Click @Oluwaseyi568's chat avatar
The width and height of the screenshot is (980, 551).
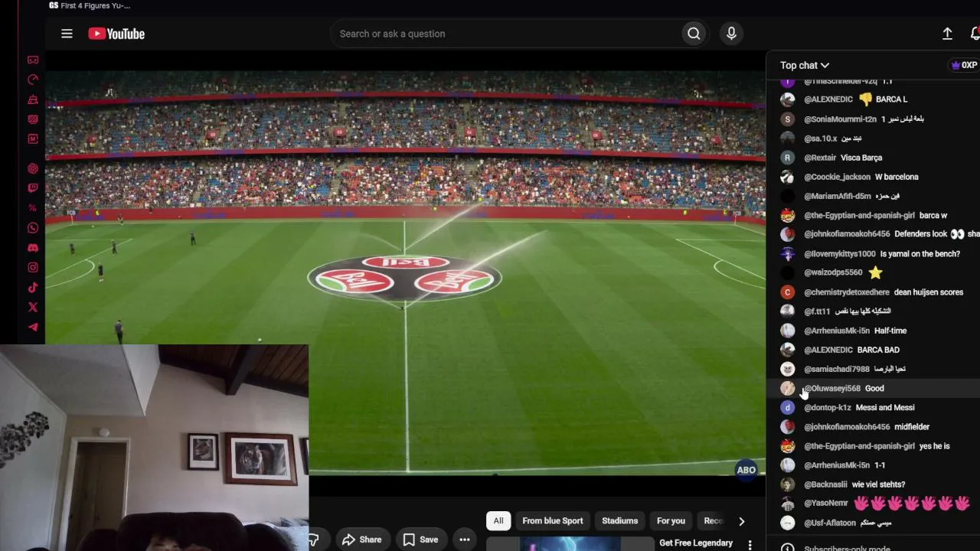pyautogui.click(x=787, y=388)
